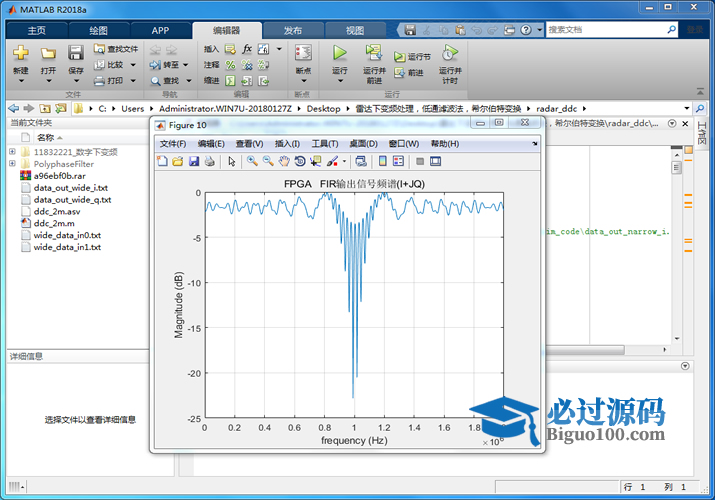Screen dimensions: 715x500
Task: Select the data_out_wide_q.txt file
Action: coord(72,200)
